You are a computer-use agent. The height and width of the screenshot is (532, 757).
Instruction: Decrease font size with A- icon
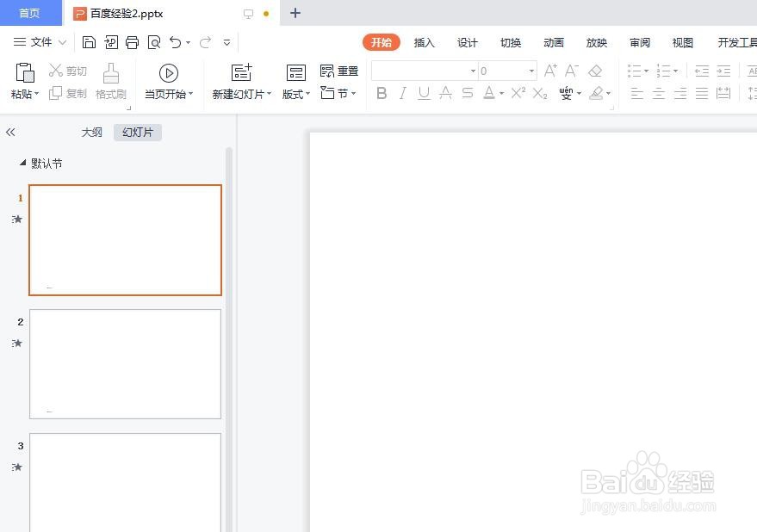click(x=572, y=71)
